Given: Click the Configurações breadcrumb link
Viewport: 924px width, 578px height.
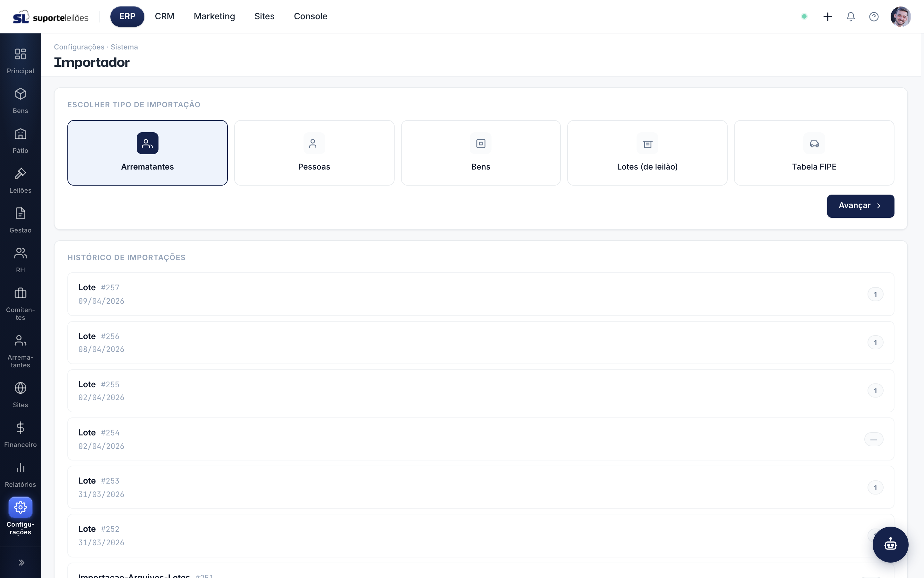Looking at the screenshot, I should 79,47.
